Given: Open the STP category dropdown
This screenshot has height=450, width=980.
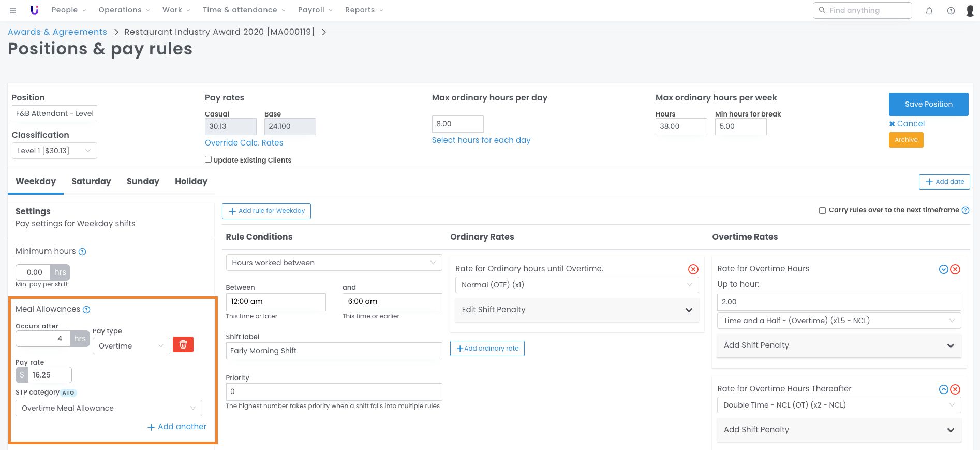Looking at the screenshot, I should coord(109,408).
